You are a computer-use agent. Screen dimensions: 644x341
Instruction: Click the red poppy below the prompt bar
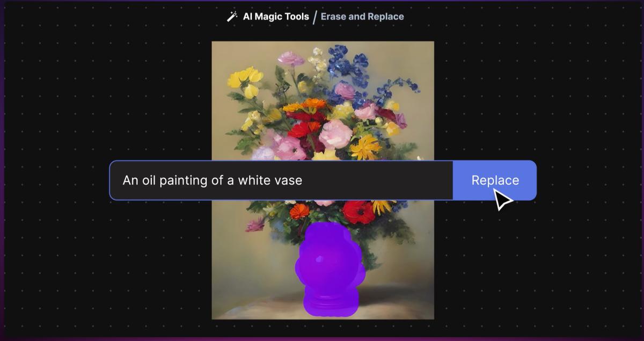pos(358,212)
